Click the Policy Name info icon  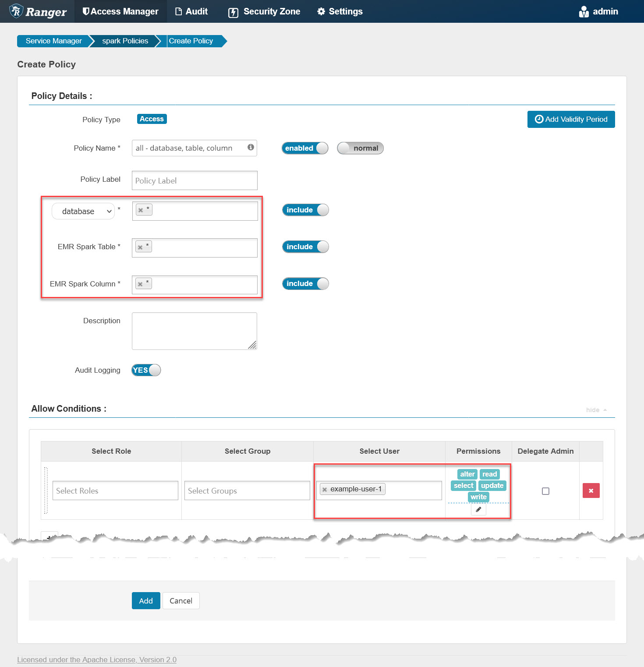click(x=251, y=147)
